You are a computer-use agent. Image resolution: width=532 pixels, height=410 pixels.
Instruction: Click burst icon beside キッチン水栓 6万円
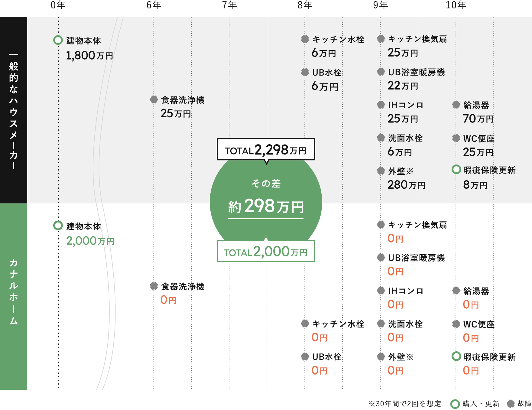[x=305, y=39]
